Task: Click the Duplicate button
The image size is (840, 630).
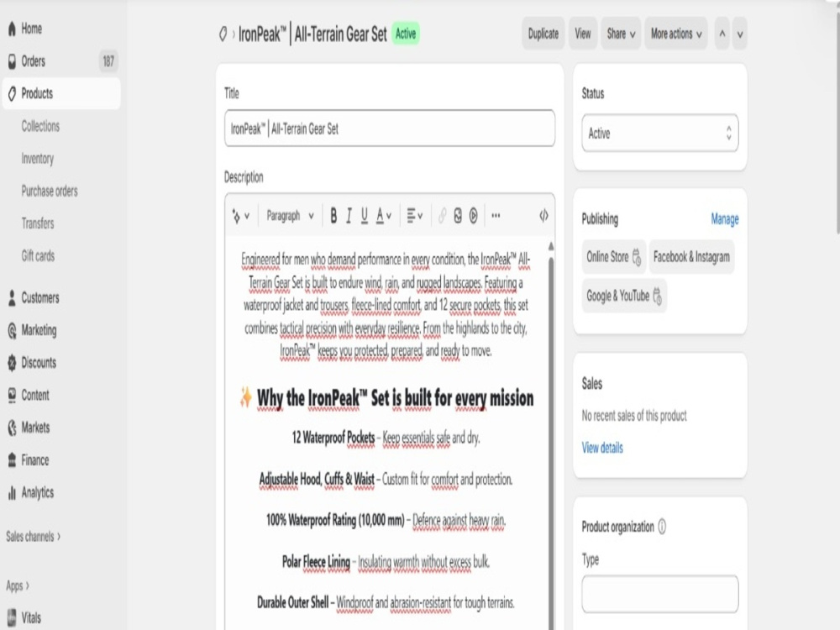Action: click(543, 34)
